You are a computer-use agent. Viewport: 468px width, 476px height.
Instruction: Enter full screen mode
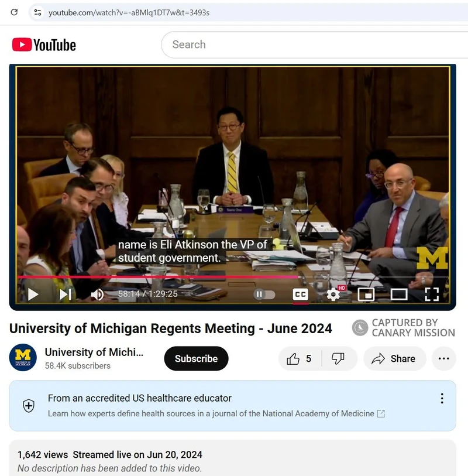click(432, 294)
